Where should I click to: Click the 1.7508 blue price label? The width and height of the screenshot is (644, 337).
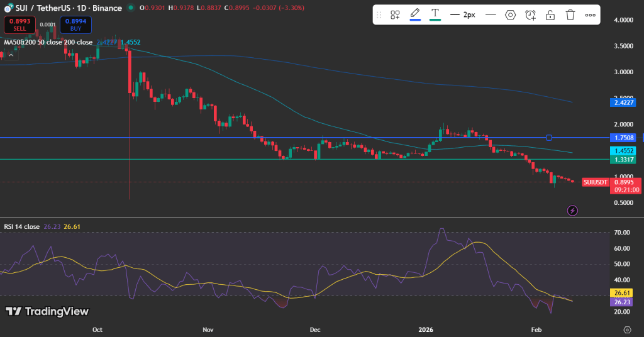pos(623,138)
